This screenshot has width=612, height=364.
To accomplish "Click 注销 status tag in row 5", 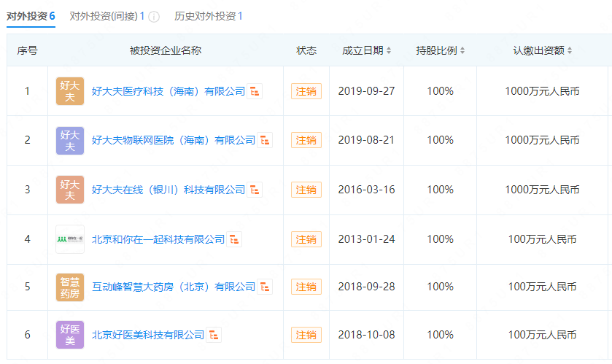I will [306, 287].
